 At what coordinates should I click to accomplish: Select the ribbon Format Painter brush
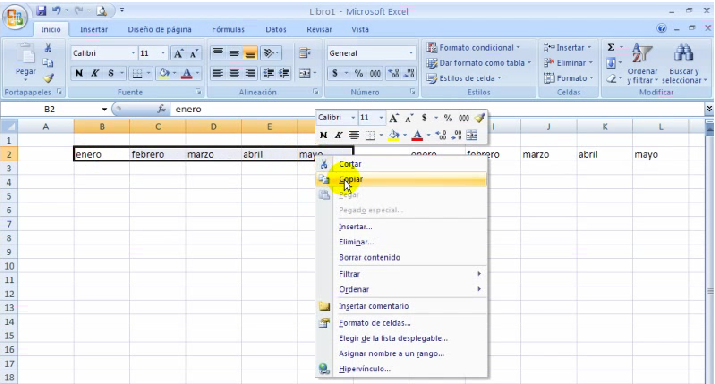pos(48,78)
